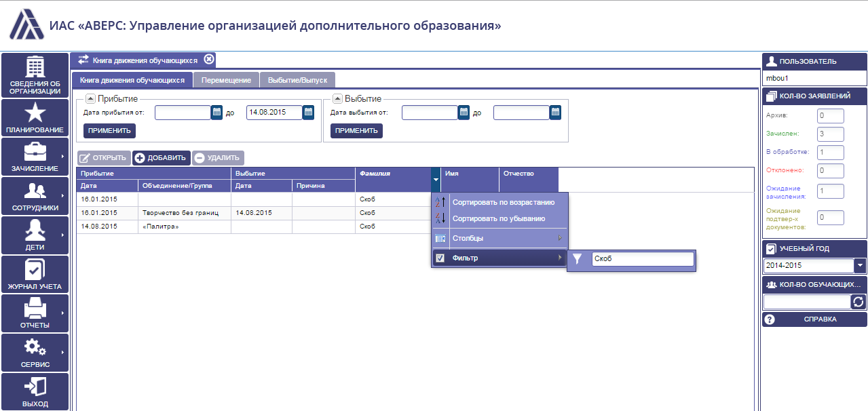Open the Учебный год dropdown
The image size is (868, 411).
click(x=860, y=266)
